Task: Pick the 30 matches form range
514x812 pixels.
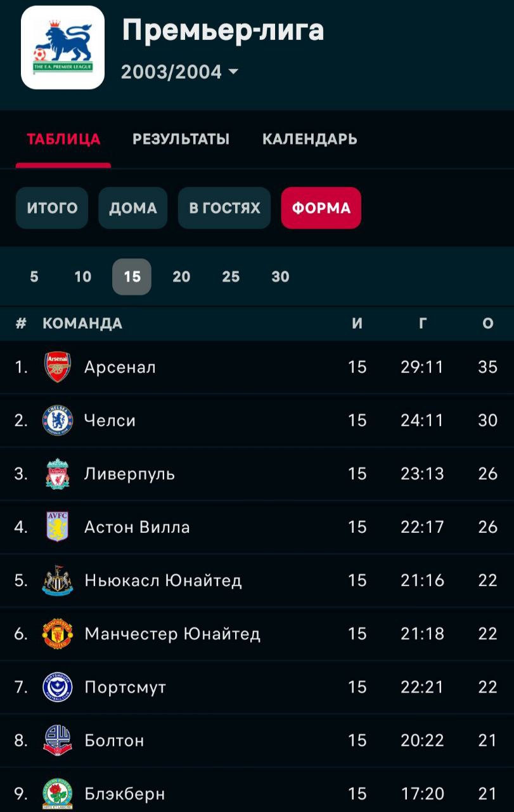Action: (280, 277)
